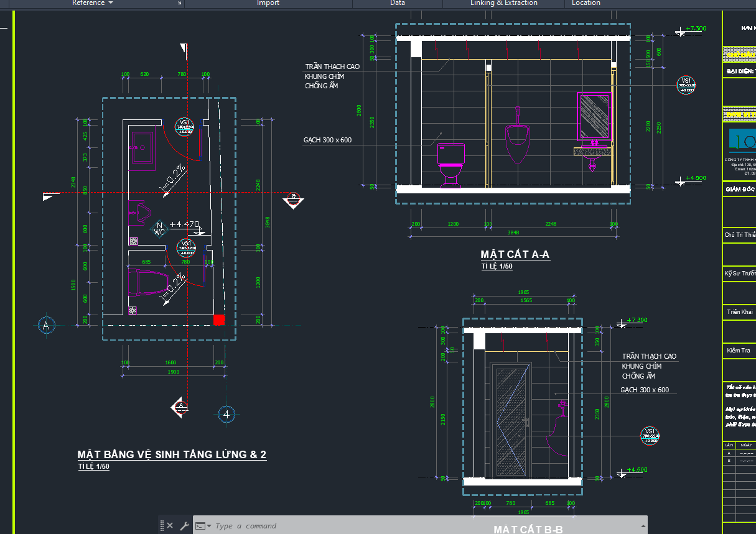Select the Linking & Extraction panel title

504,3
